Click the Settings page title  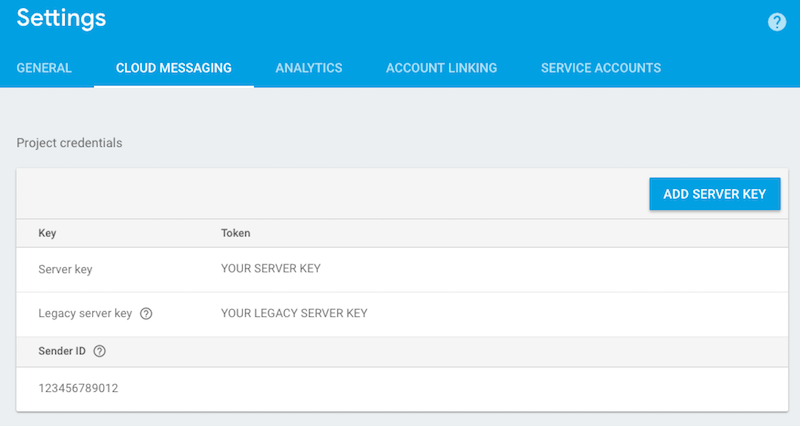61,18
